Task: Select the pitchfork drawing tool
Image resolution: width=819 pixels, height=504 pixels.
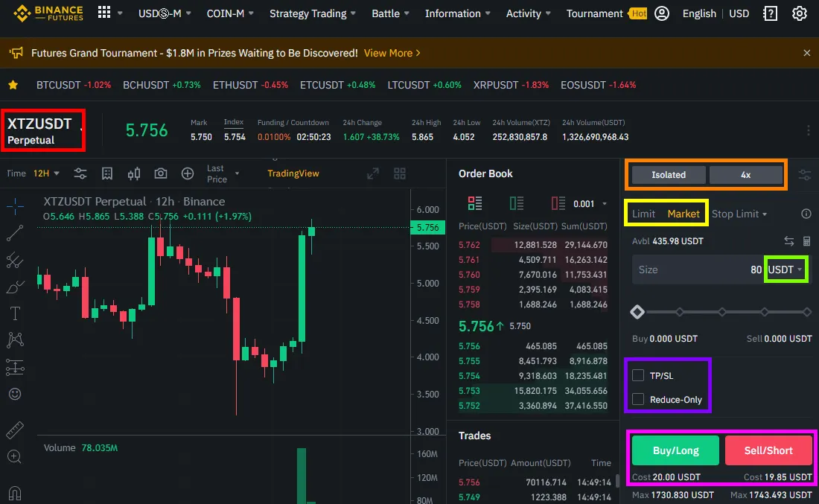Action: [x=15, y=260]
